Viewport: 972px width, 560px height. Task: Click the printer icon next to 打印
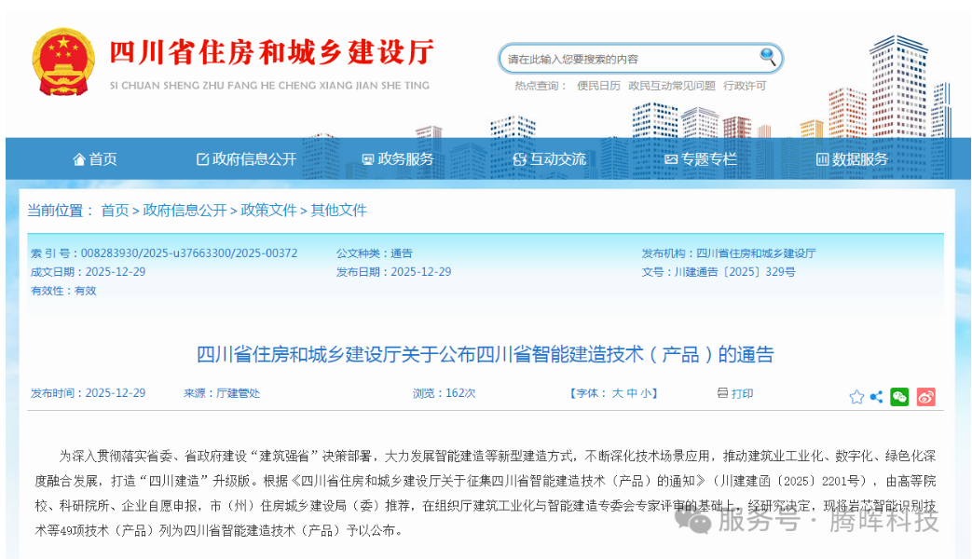point(723,393)
